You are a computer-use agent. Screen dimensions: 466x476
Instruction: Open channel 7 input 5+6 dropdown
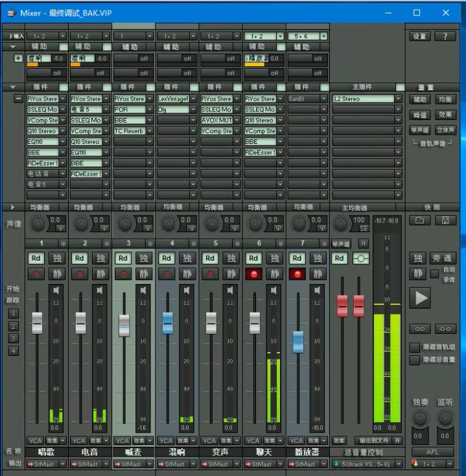coord(323,36)
